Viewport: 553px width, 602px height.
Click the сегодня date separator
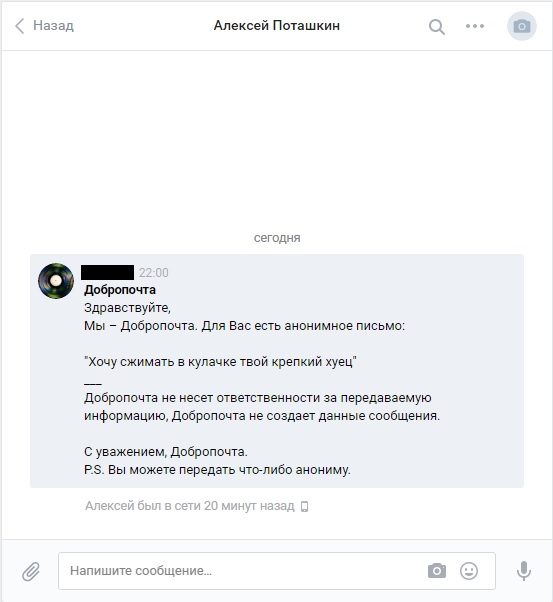pyautogui.click(x=277, y=238)
